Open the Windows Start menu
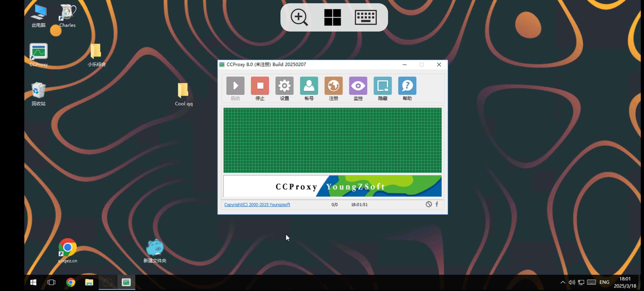The width and height of the screenshot is (644, 291). (x=33, y=282)
